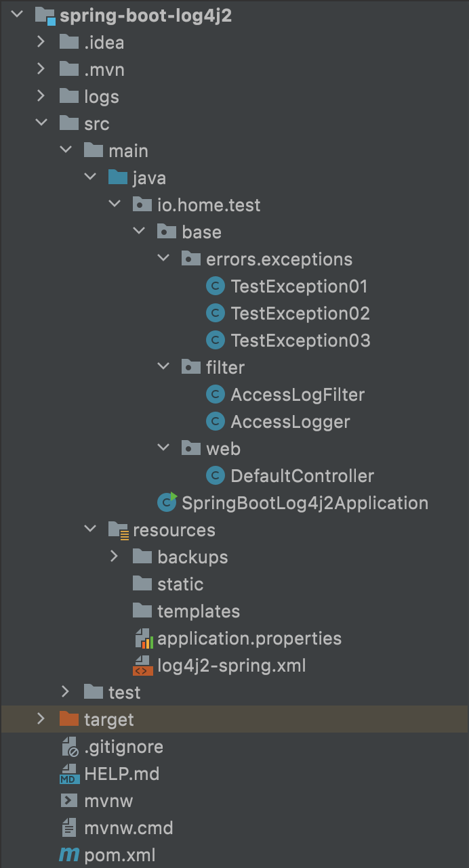Collapse the filter package
Image resolution: width=469 pixels, height=868 pixels.
[163, 367]
